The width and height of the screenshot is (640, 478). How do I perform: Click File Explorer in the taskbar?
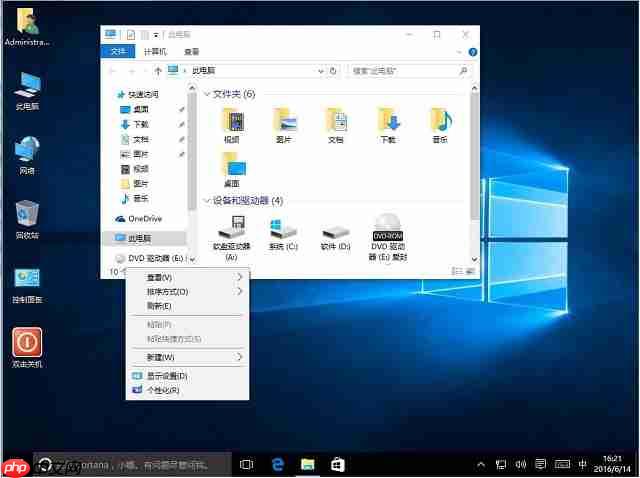point(308,465)
